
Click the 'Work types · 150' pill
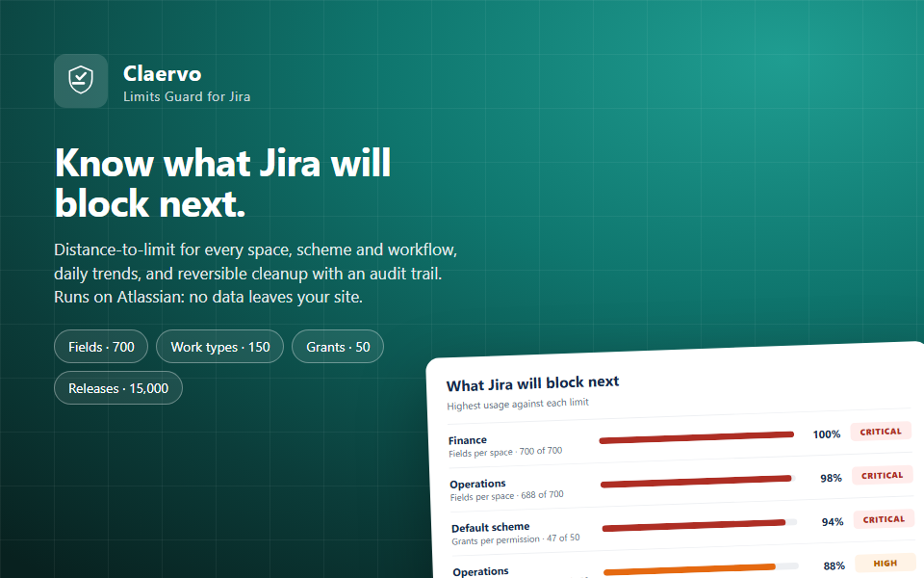pos(219,347)
